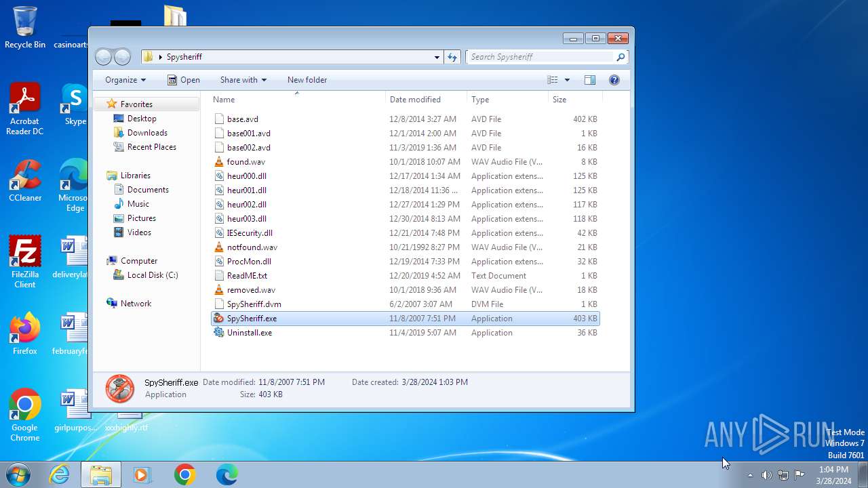Image resolution: width=868 pixels, height=488 pixels.
Task: Toggle the preview pane button
Action: point(590,80)
